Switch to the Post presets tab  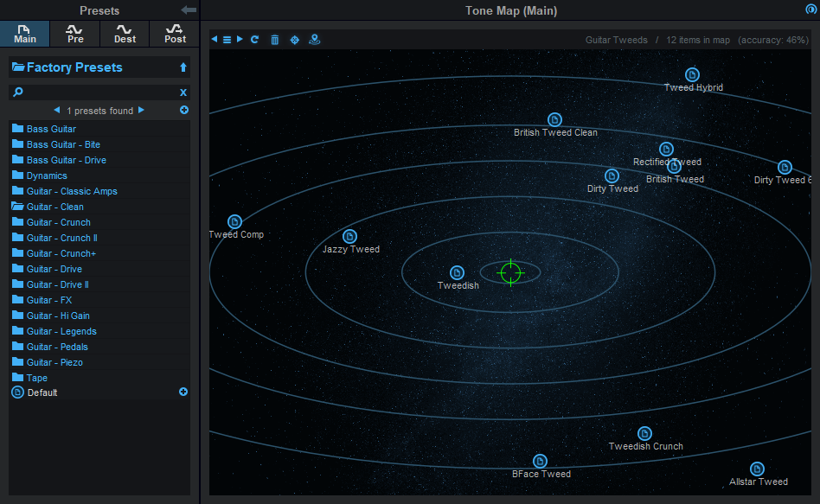point(174,34)
